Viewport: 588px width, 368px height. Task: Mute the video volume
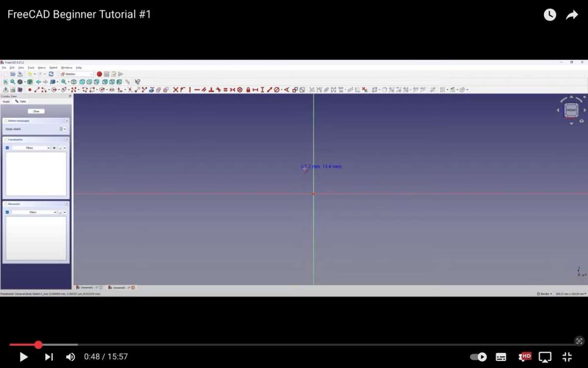[x=71, y=357]
